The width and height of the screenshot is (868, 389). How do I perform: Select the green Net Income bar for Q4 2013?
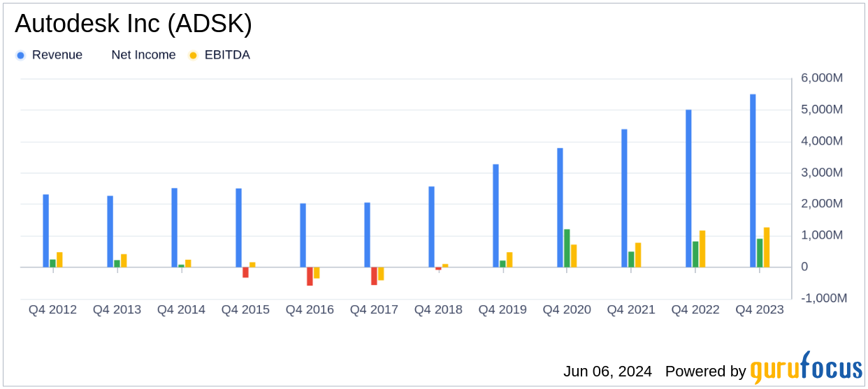117,263
